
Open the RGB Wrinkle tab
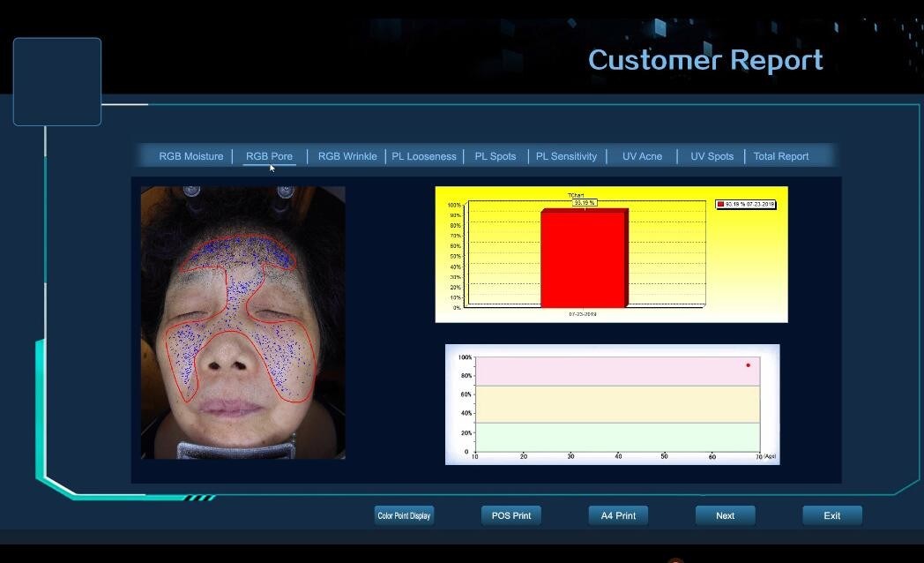pos(346,156)
